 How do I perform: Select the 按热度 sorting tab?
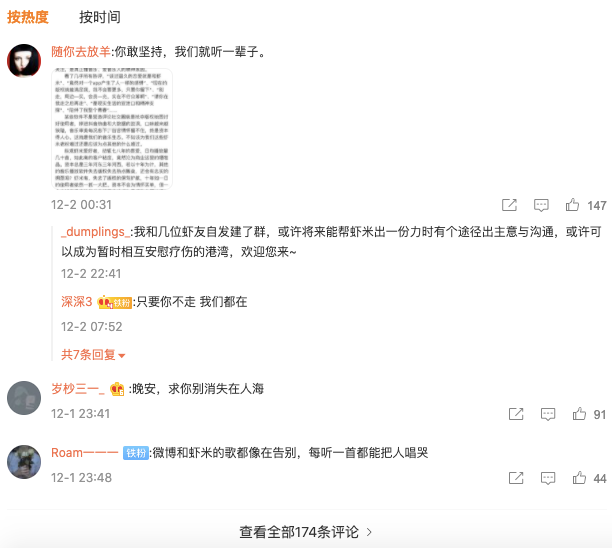[28, 17]
